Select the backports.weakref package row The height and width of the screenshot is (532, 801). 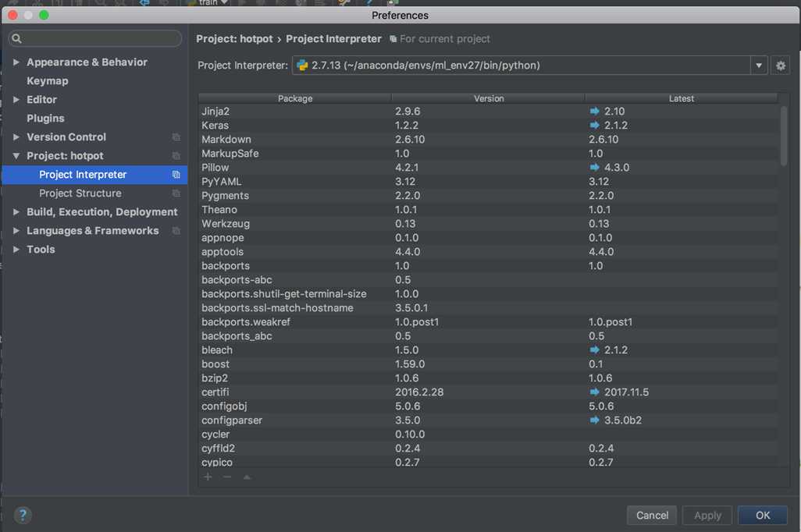pos(489,321)
